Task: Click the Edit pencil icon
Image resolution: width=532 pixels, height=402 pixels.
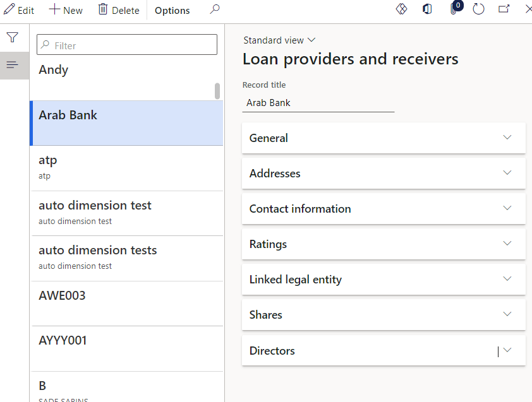Action: [x=19, y=9]
